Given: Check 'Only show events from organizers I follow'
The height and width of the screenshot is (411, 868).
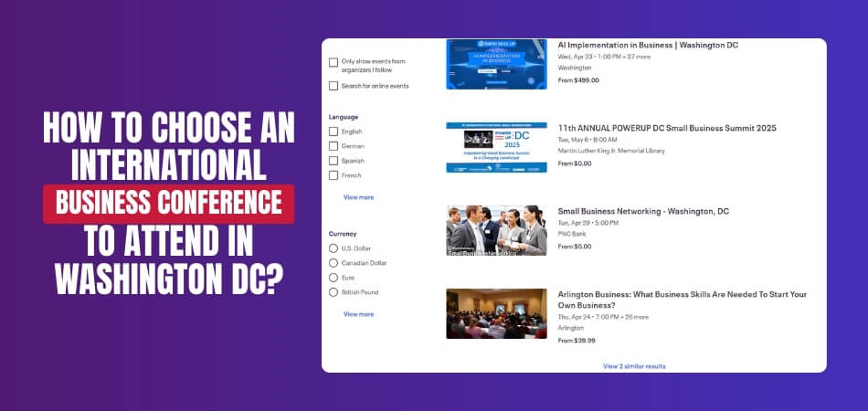Looking at the screenshot, I should (x=333, y=62).
